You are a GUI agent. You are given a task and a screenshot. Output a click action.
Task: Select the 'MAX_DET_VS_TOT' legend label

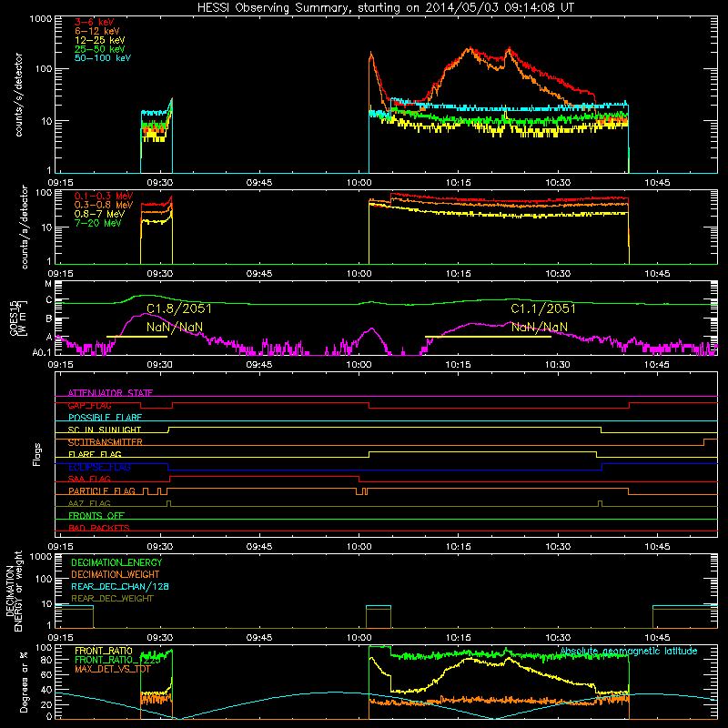[113, 670]
